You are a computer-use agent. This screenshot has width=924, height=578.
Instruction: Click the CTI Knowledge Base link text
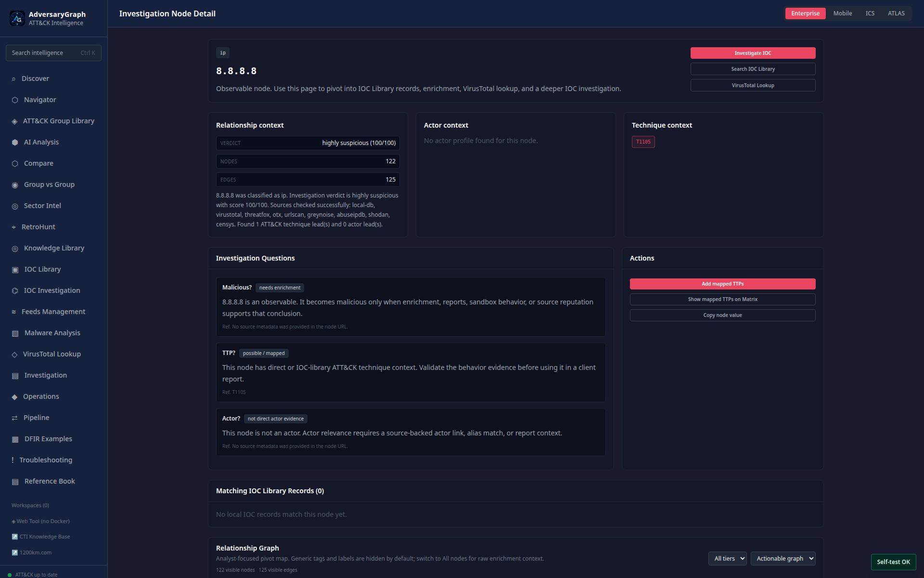coord(45,537)
